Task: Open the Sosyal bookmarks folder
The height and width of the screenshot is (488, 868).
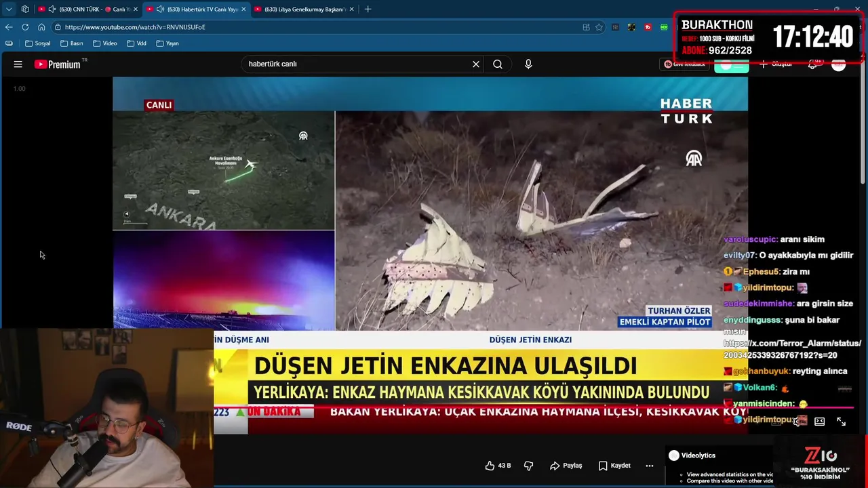Action: 38,43
